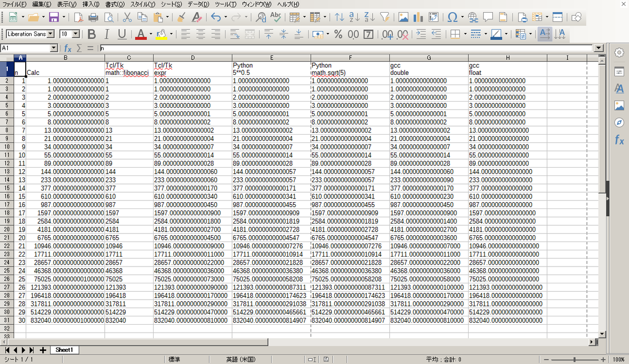The height and width of the screenshot is (364, 629).
Task: Open the データ (Data) menu
Action: [198, 4]
